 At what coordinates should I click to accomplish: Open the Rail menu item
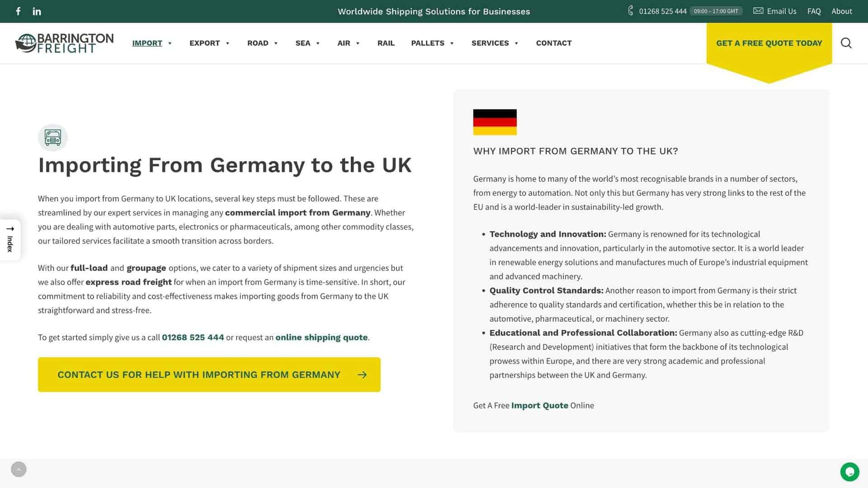point(386,43)
